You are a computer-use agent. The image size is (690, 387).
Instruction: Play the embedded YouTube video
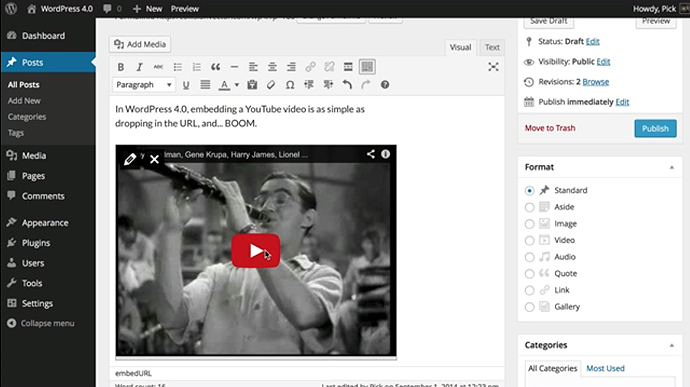pyautogui.click(x=256, y=251)
